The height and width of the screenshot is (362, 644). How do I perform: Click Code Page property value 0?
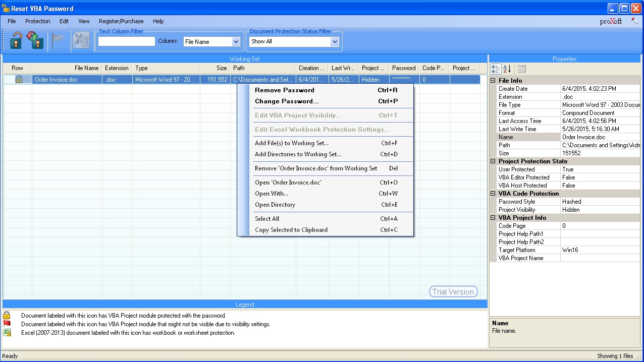coord(600,226)
